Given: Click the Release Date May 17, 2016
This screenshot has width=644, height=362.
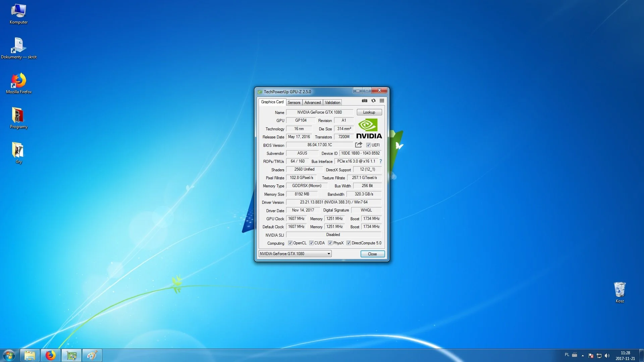Looking at the screenshot, I should click(299, 137).
